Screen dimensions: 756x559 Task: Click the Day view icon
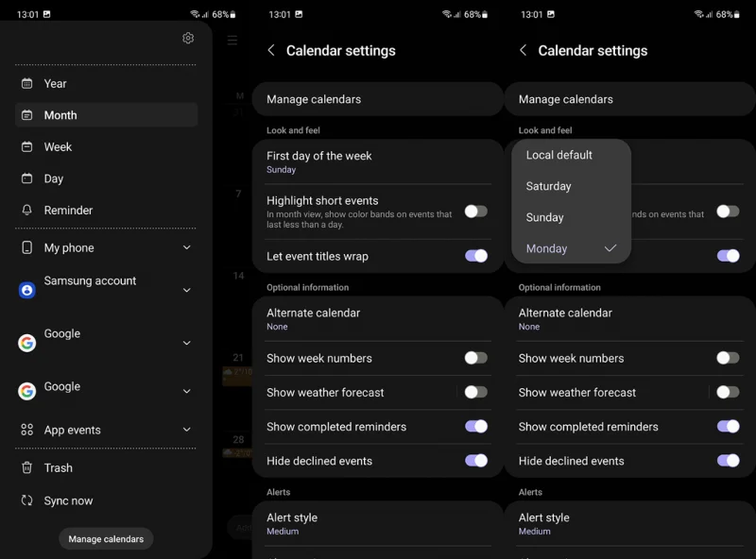point(27,178)
